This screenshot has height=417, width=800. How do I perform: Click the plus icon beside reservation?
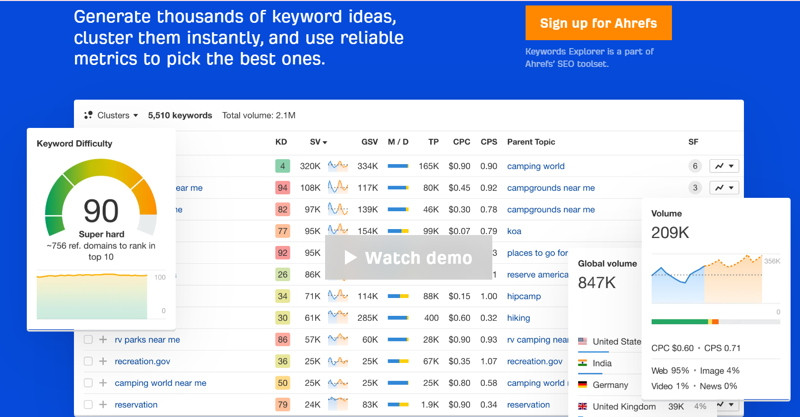coord(103,404)
